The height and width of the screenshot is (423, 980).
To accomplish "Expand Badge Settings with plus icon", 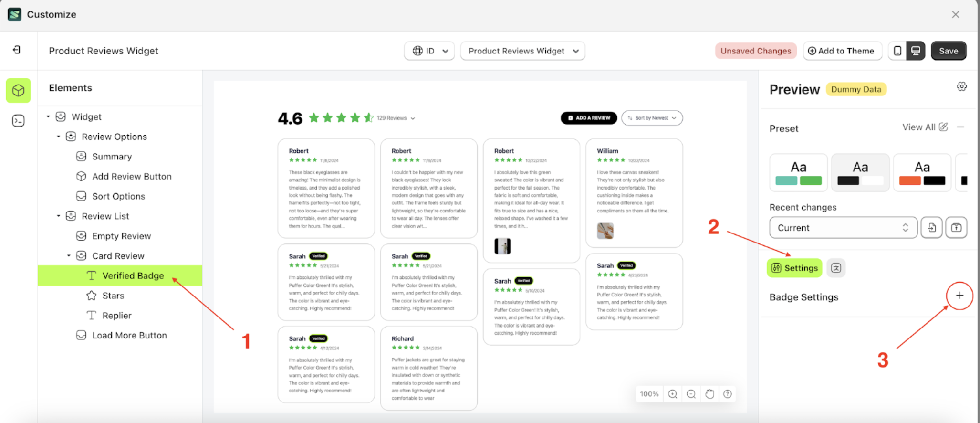I will click(x=959, y=296).
